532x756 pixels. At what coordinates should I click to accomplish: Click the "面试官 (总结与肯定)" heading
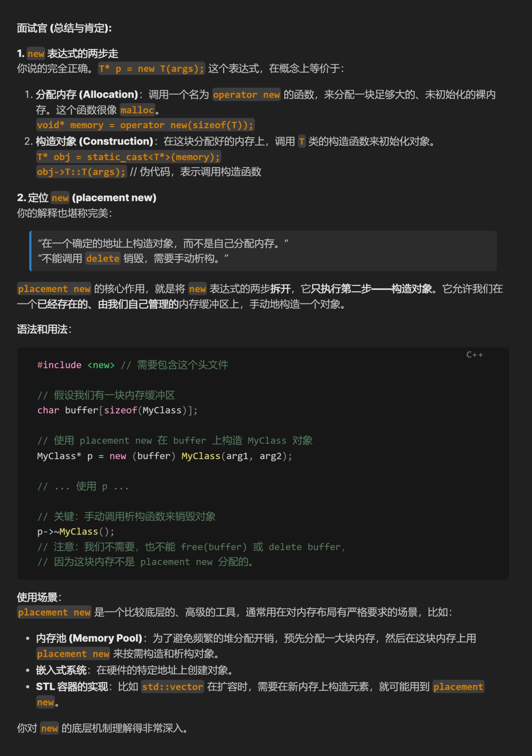tap(64, 28)
